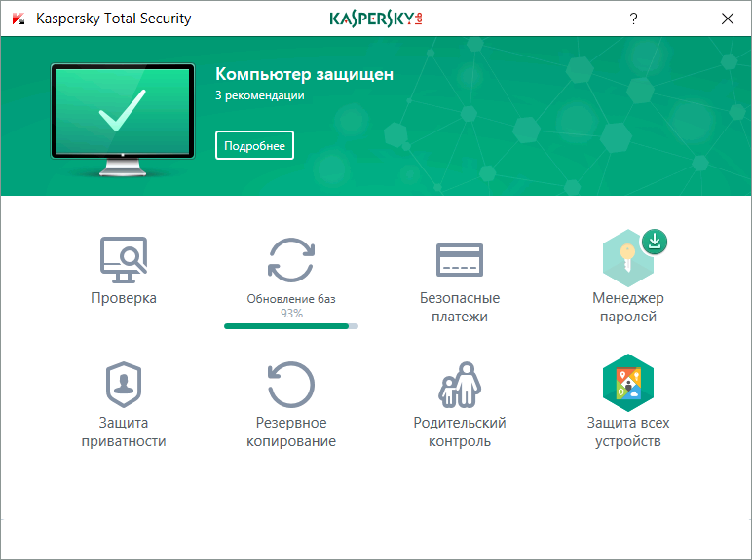Viewport: 752px width, 560px height.
Task: Click the Безопасные платежи label
Action: [460, 307]
